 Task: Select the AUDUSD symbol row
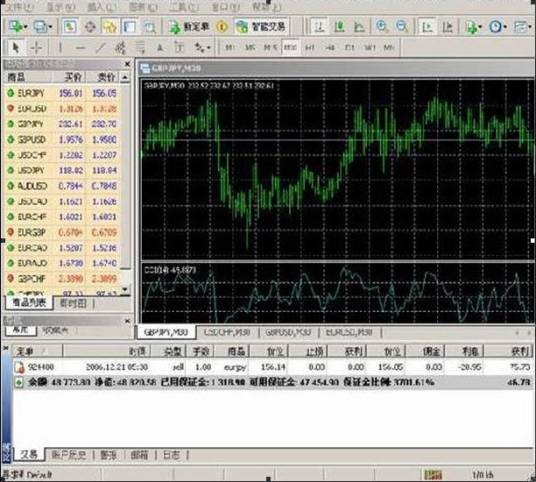[63, 186]
